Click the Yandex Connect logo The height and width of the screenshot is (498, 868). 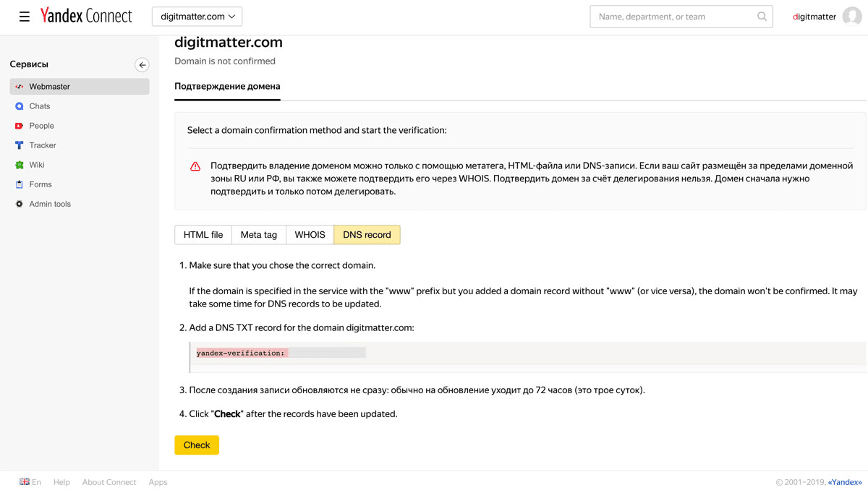[86, 16]
